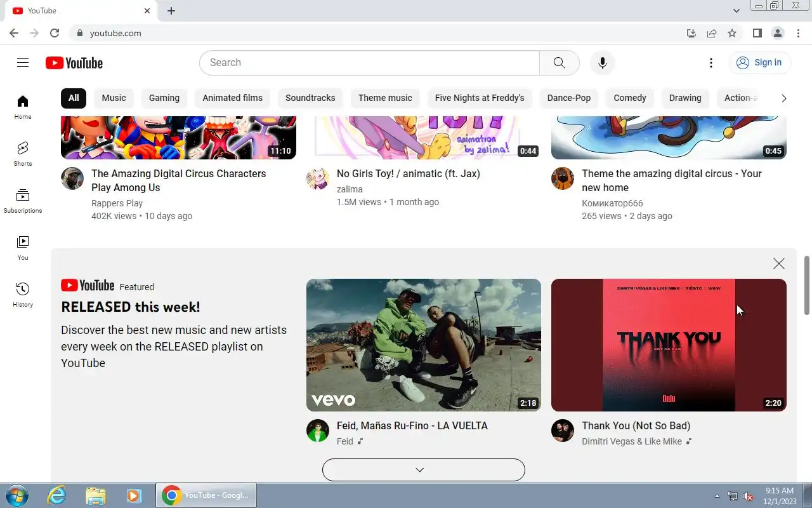Visit Dimitri Vegas & Like Mike channel
The image size is (812, 508).
click(x=632, y=441)
